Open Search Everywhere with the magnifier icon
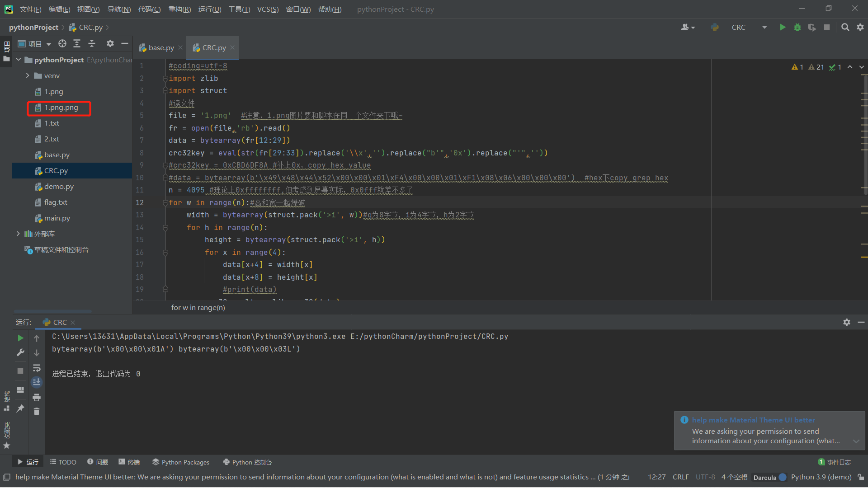The height and width of the screenshot is (488, 868). coord(845,27)
